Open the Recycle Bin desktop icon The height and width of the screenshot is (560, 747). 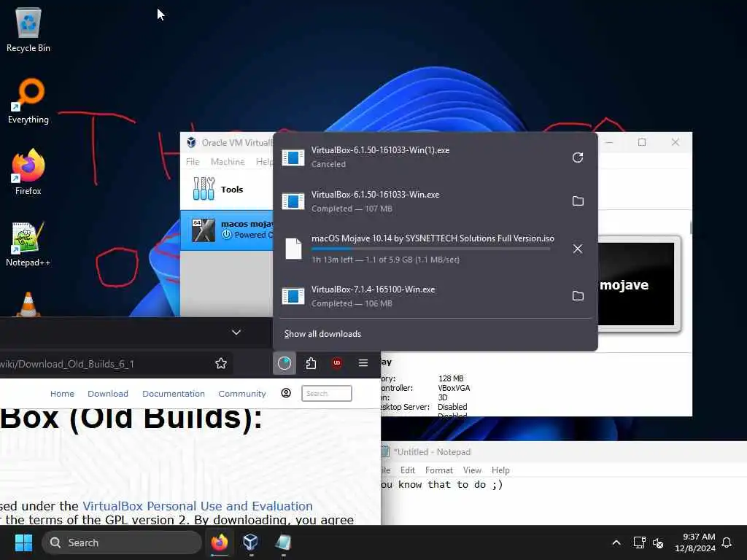pyautogui.click(x=28, y=29)
